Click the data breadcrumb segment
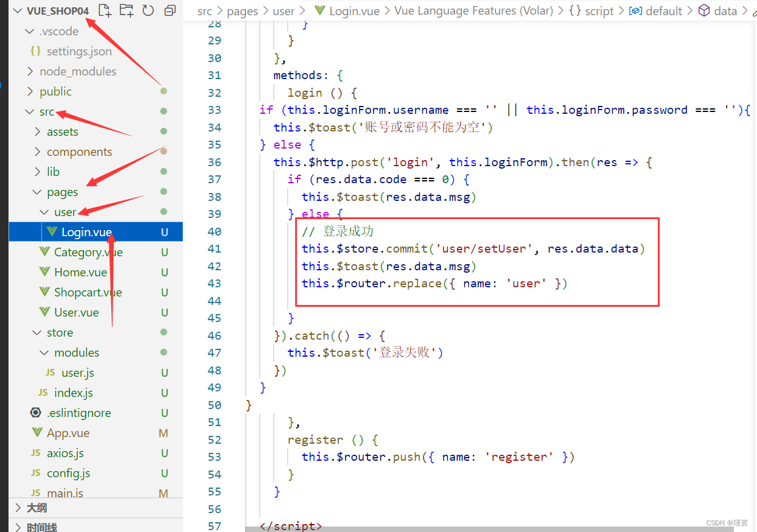The width and height of the screenshot is (757, 532). coord(725,11)
